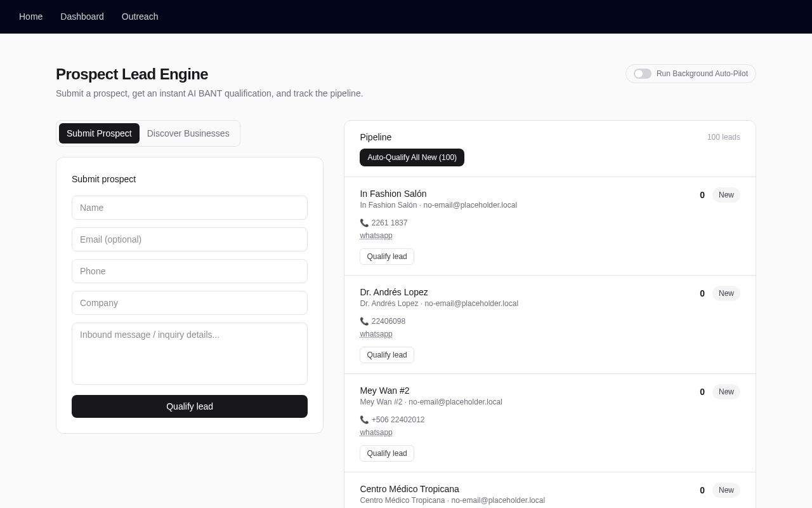Click score 0 for In Fashion Salón
This screenshot has height=508, width=812.
click(702, 195)
